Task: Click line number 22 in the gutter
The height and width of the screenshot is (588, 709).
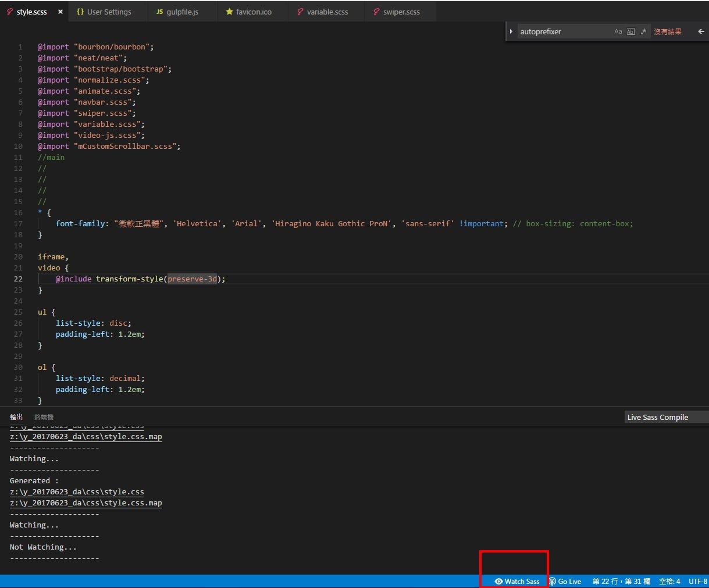Action: point(18,279)
